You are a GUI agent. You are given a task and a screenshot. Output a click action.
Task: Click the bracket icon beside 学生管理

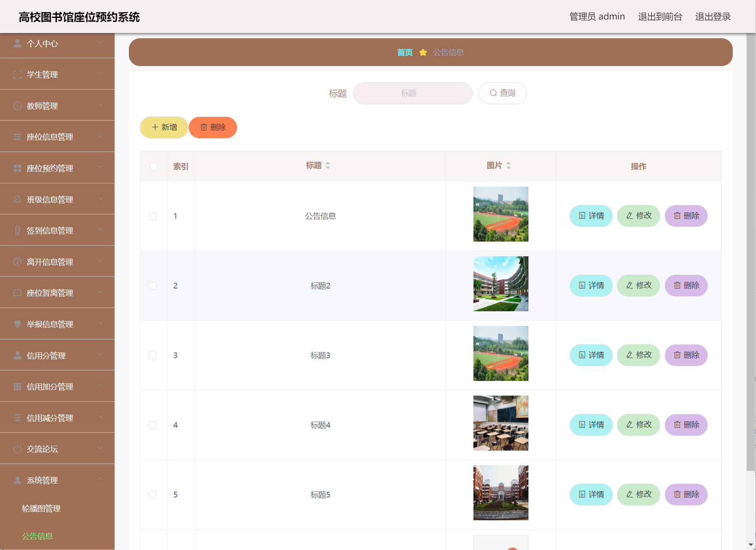coord(18,75)
